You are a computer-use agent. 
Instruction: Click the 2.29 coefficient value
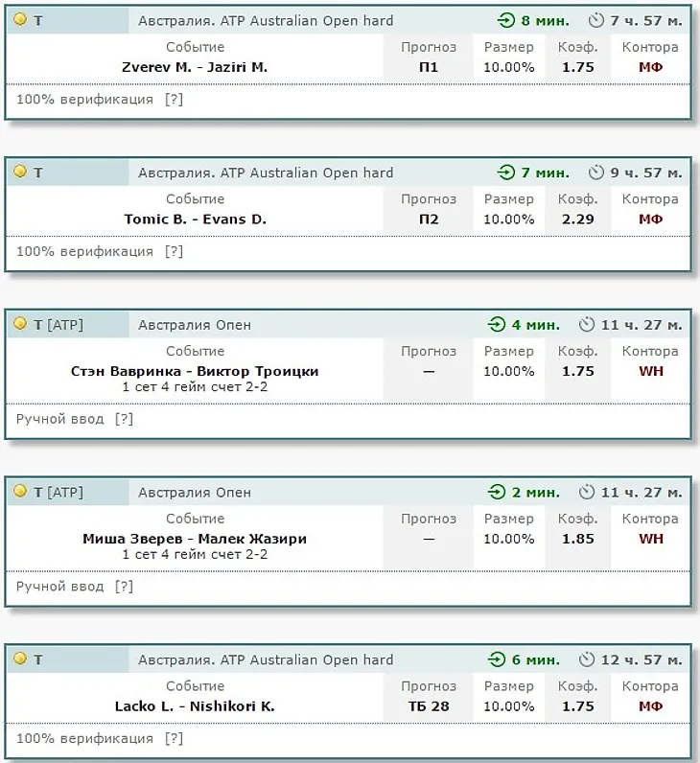tap(578, 219)
